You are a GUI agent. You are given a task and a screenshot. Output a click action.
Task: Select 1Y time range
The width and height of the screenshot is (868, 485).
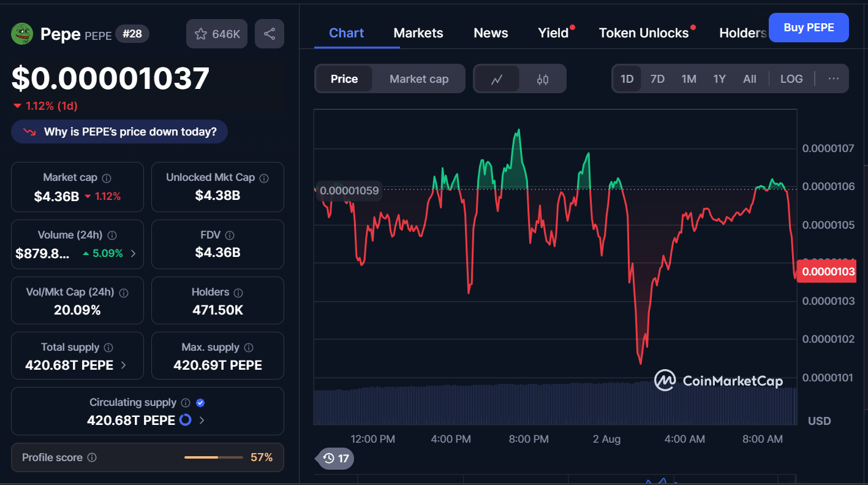pos(719,79)
